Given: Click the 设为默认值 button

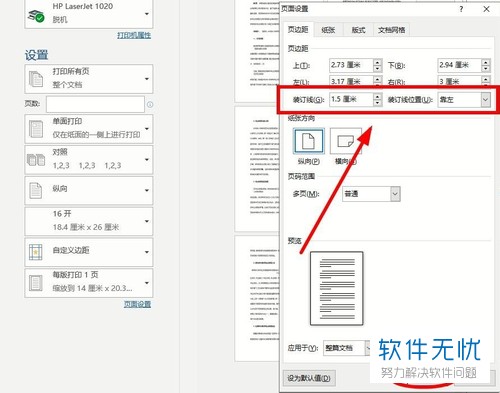Looking at the screenshot, I should click(309, 378).
